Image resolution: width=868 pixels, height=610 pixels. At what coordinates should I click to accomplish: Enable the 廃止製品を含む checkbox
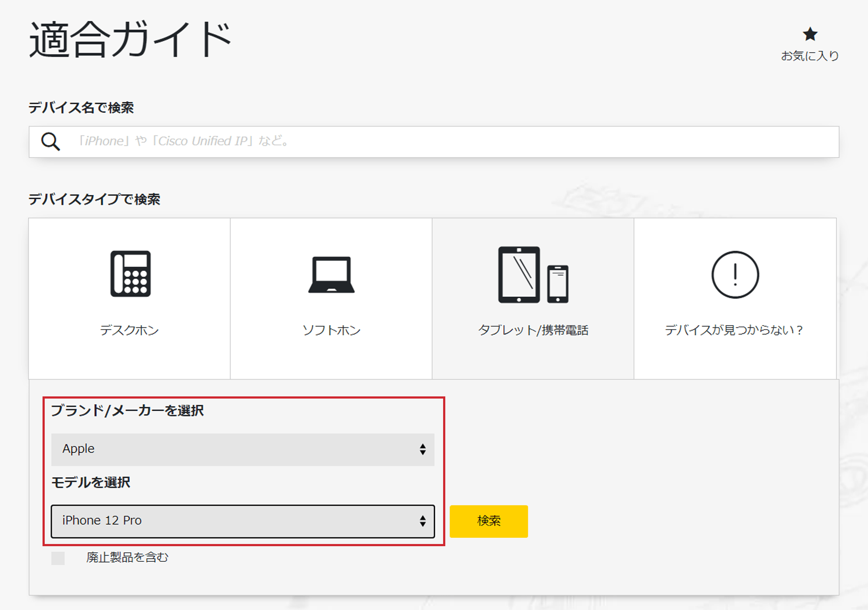[58, 558]
